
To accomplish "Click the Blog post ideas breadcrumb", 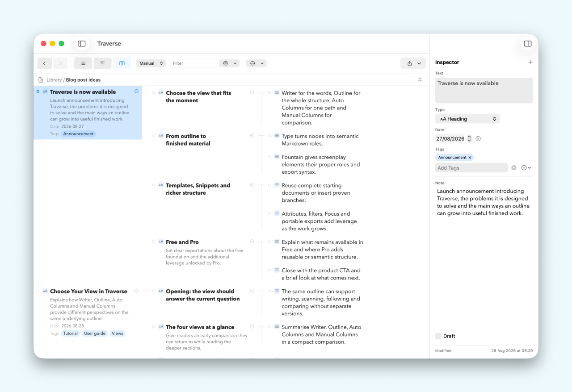I will (x=84, y=80).
